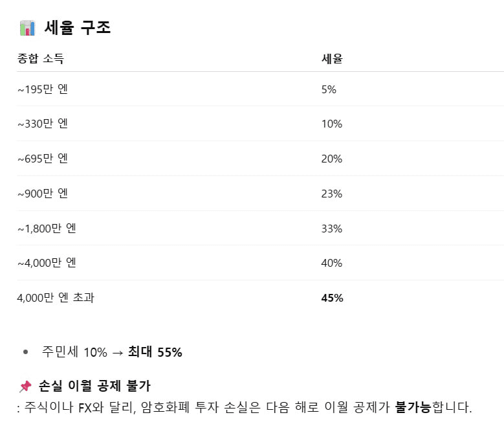Viewport: 504px width, 437px height.
Task: Click the 40% rate cell
Action: (331, 263)
